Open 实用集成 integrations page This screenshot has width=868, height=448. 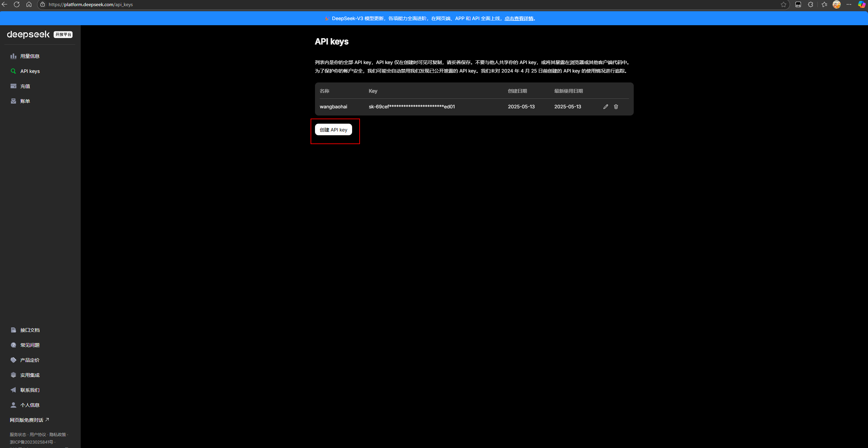[x=30, y=375]
